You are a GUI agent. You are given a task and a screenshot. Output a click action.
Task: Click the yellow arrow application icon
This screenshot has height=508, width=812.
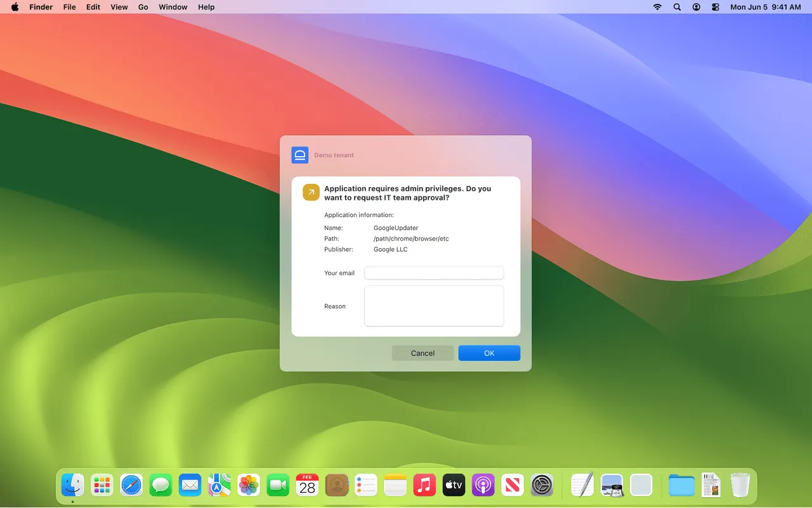311,192
